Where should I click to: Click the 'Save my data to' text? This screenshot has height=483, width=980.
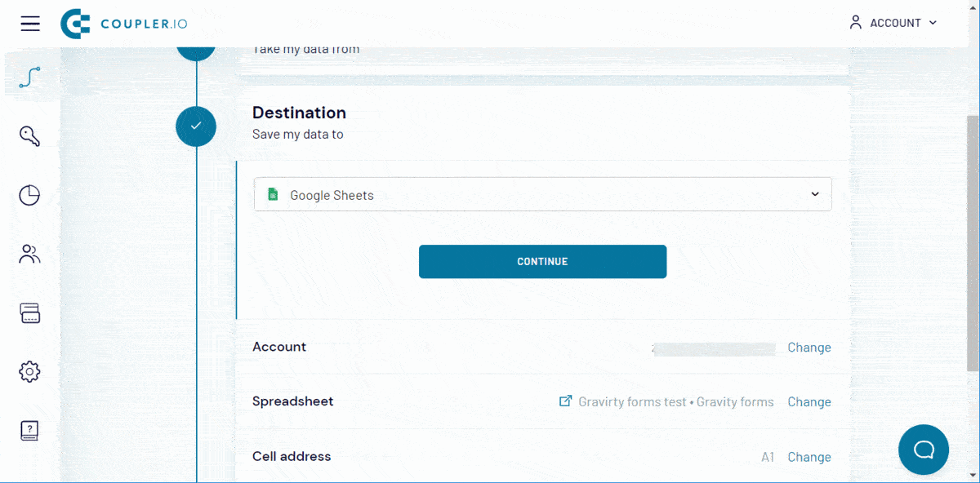click(298, 135)
